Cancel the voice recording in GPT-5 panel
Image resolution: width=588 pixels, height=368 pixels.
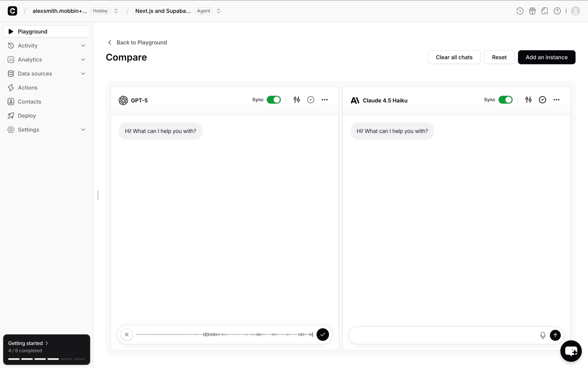127,335
